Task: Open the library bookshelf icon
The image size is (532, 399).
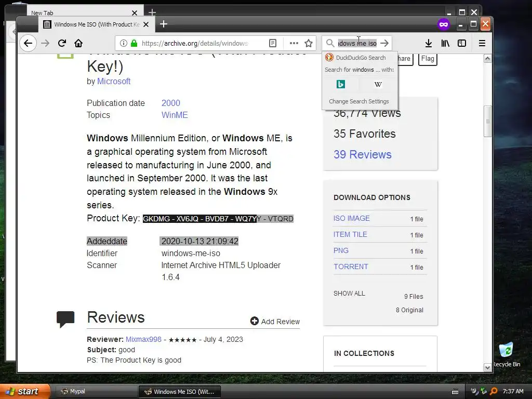Action: [x=445, y=43]
